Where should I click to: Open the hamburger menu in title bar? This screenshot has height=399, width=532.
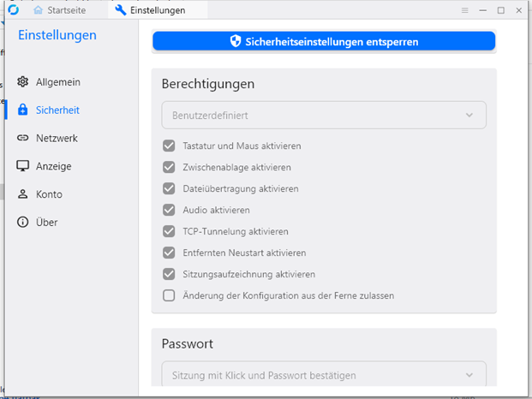pos(464,10)
